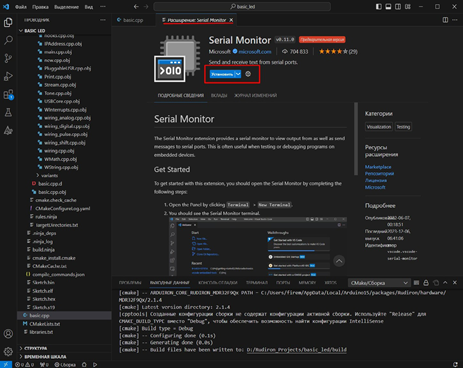
Task: Close the bottom panel
Action: (x=455, y=283)
